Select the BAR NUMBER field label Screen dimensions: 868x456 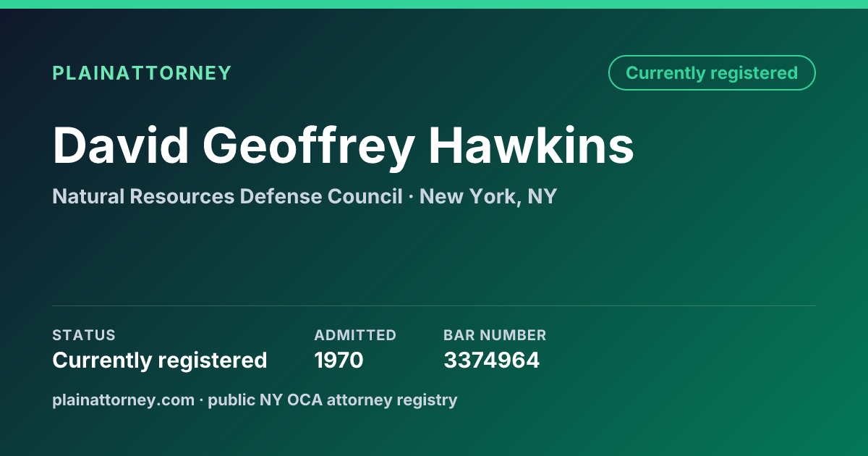click(495, 335)
